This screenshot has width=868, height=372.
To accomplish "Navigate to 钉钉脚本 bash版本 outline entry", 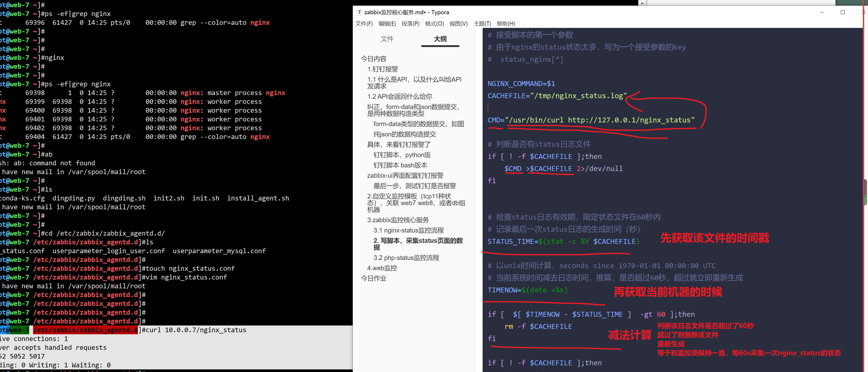I will pyautogui.click(x=400, y=165).
